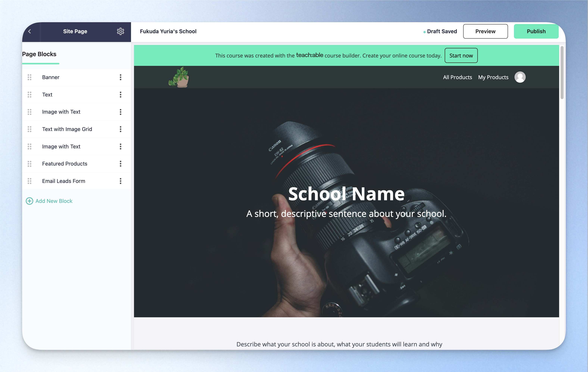Image resolution: width=588 pixels, height=372 pixels.
Task: Select the Page Blocks tab
Action: click(x=39, y=54)
